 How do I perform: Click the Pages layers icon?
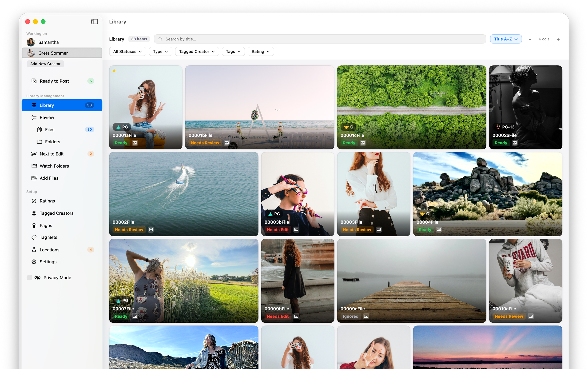(x=34, y=225)
